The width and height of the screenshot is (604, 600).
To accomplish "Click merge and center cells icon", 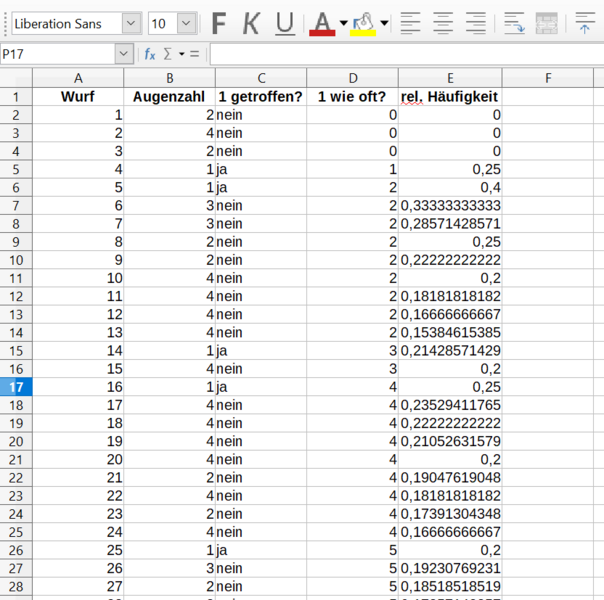I will (546, 23).
